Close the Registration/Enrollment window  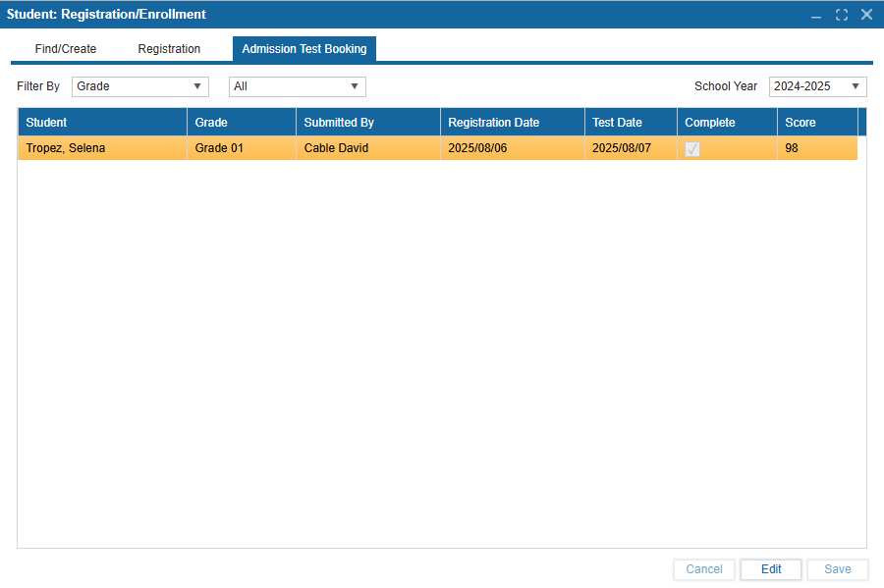866,15
